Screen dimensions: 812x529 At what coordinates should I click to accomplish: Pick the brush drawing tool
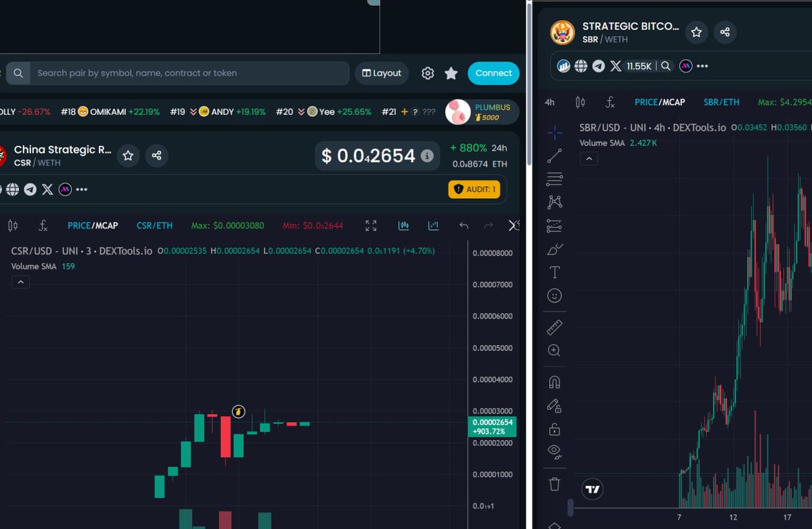tap(554, 249)
